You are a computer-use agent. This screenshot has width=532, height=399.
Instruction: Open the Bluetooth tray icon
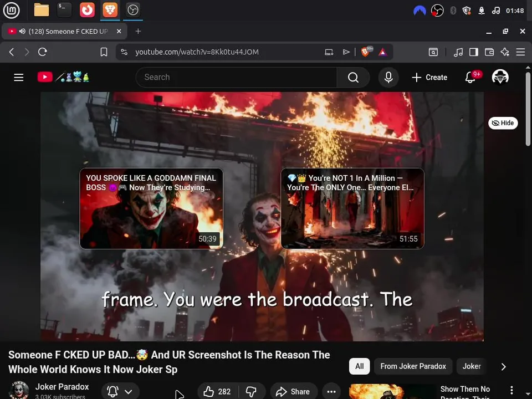coord(453,11)
